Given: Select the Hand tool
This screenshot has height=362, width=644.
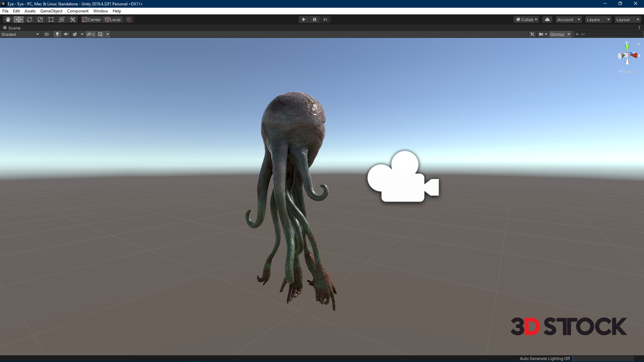Looking at the screenshot, I should tap(8, 19).
